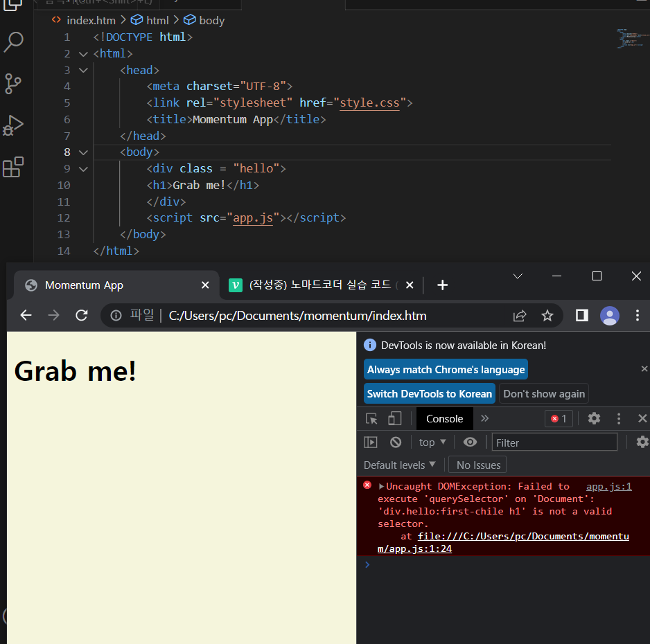Open app.js:1 source link
The height and width of the screenshot is (644, 650).
tap(608, 486)
